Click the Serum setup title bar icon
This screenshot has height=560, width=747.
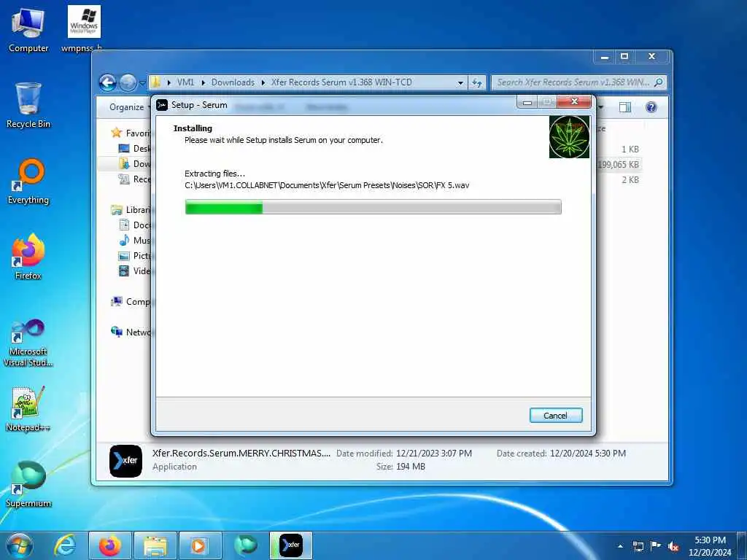[162, 105]
